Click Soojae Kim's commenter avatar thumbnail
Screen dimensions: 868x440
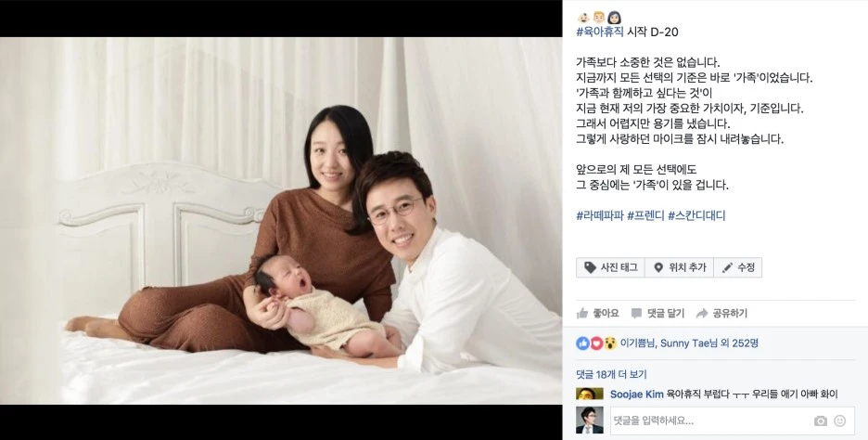[589, 394]
